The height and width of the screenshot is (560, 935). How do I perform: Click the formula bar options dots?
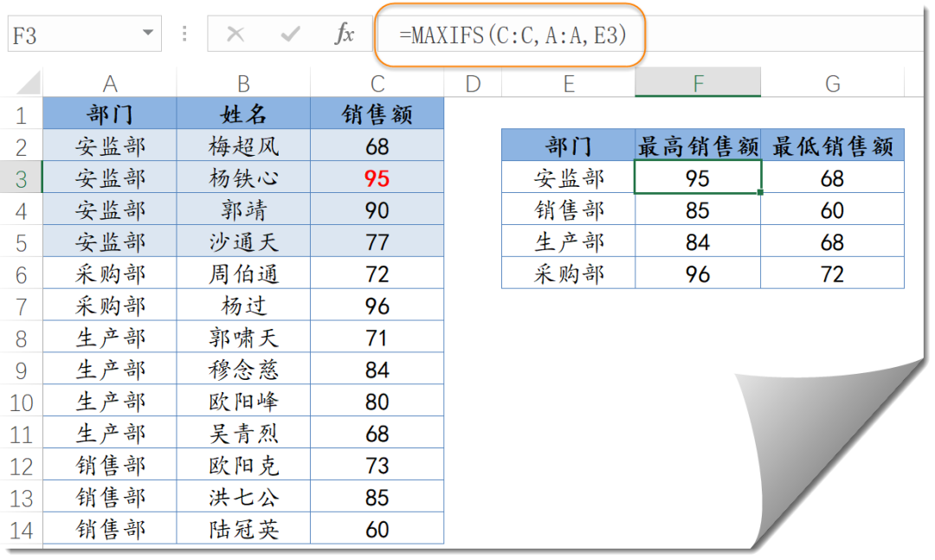pyautogui.click(x=185, y=34)
